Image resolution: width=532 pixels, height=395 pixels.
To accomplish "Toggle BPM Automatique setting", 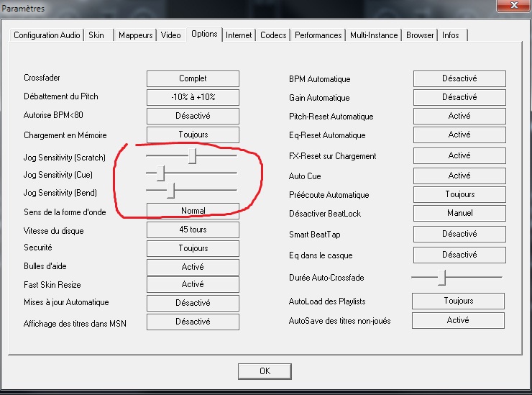I will (459, 78).
